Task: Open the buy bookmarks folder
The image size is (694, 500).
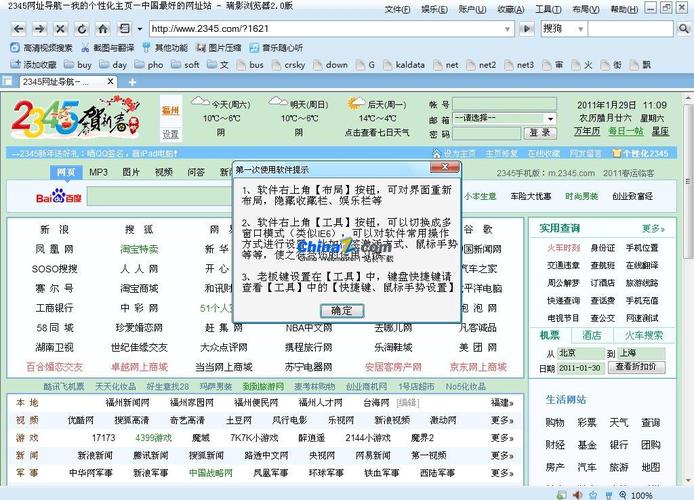Action: [x=78, y=65]
